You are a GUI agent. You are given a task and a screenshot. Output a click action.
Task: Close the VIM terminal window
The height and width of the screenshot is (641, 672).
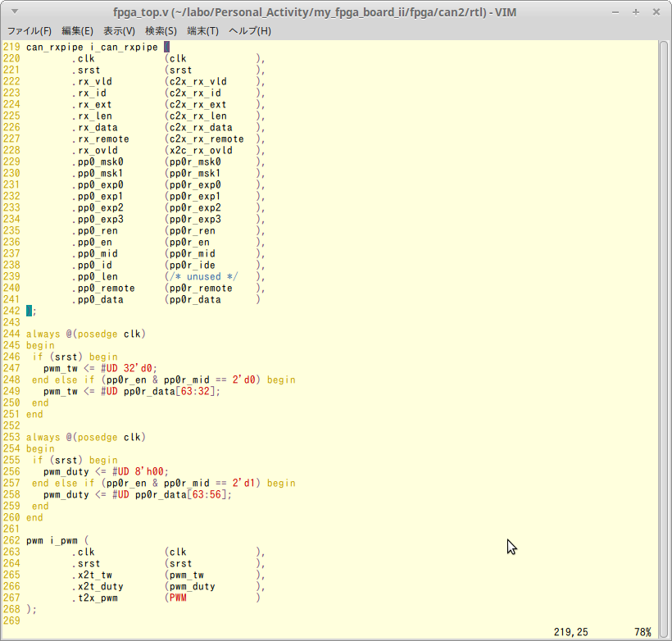(657, 12)
